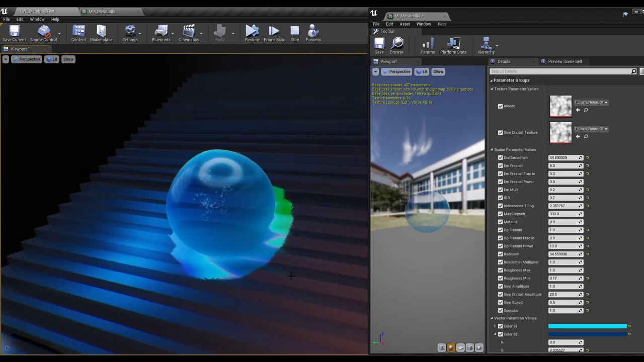Browse to Albedo texture with magnifier icon
This screenshot has width=644, height=362.
pyautogui.click(x=586, y=110)
